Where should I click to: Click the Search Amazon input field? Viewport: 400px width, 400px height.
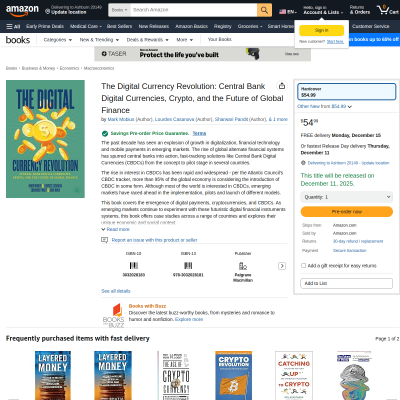(x=194, y=10)
